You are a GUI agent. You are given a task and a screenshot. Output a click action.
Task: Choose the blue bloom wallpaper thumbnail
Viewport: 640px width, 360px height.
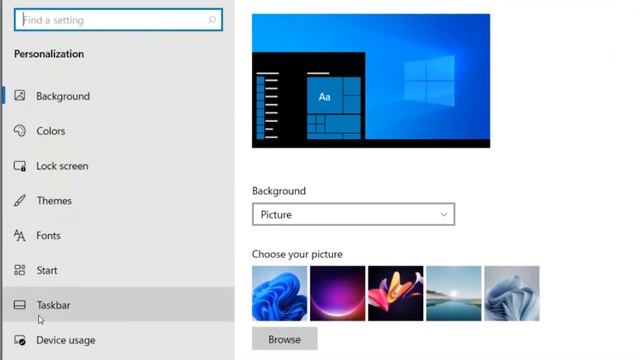tap(280, 293)
